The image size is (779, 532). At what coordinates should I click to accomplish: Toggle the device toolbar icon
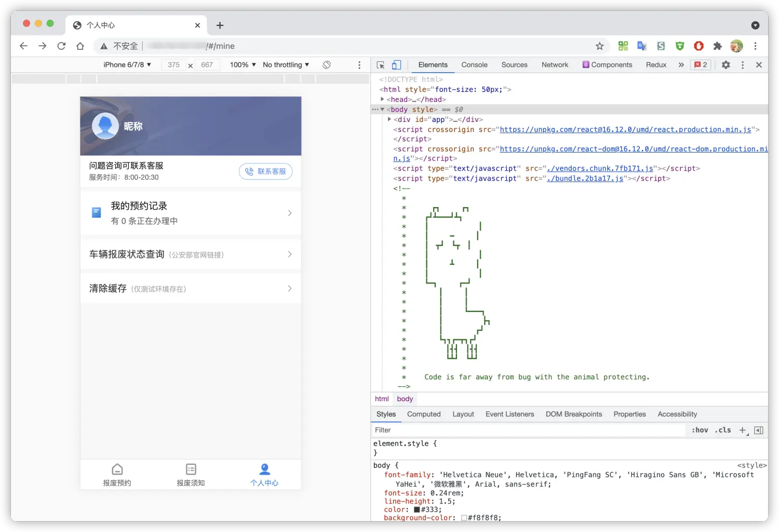396,65
